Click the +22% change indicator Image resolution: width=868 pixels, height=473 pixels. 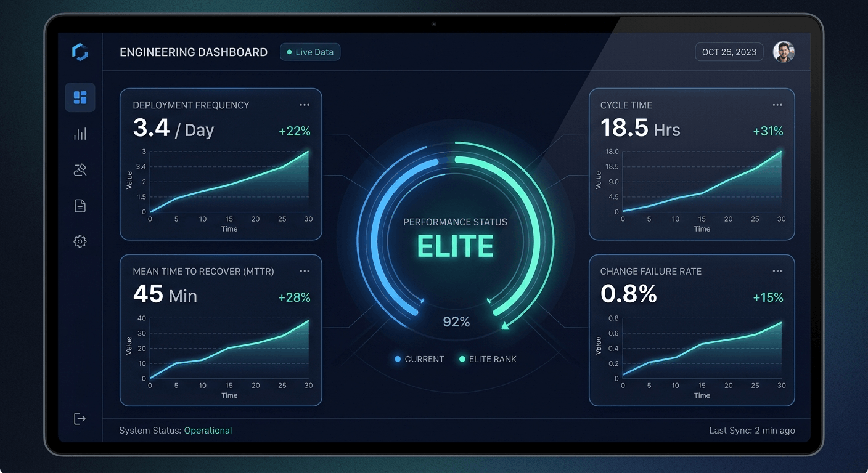[x=295, y=131]
